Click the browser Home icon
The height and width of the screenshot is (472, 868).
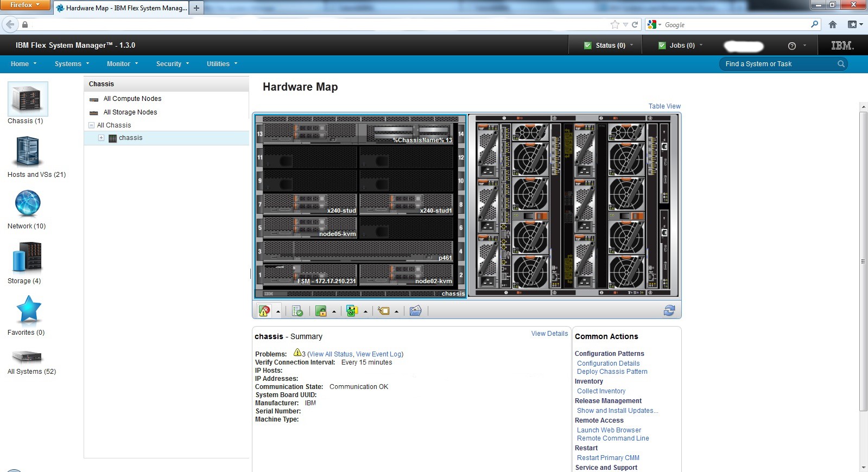(833, 24)
